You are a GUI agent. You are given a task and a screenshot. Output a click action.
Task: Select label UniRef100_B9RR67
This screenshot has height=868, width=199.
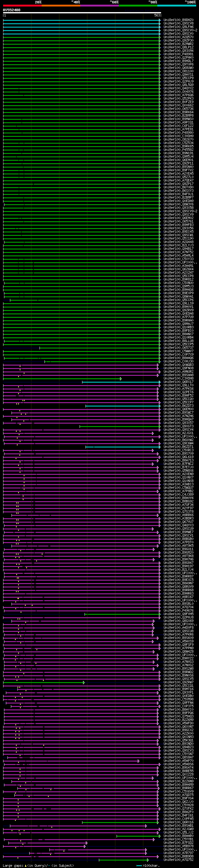[179, 788]
